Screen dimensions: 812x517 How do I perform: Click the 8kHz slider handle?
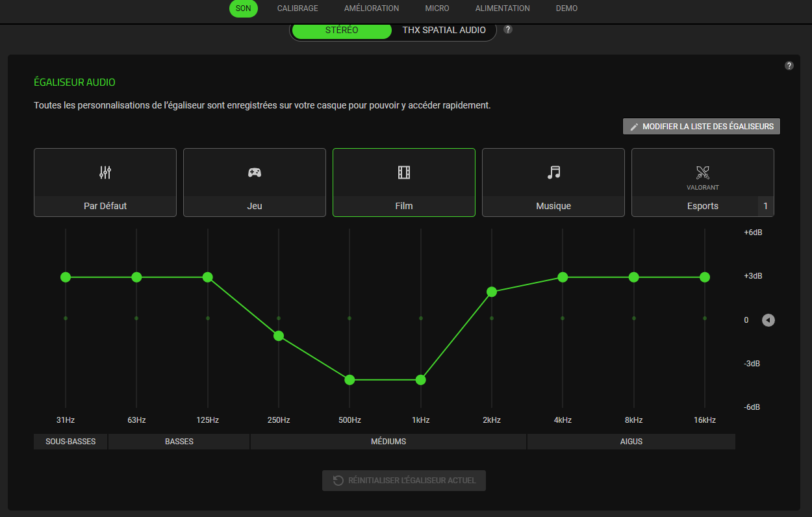(x=634, y=277)
